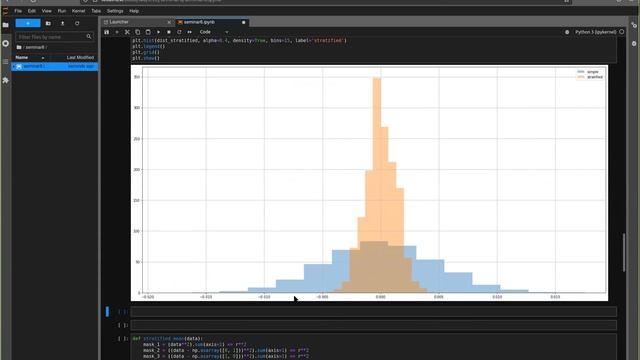The image size is (640, 360).
Task: Open the property inspector right sidebar icon
Action: (x=634, y=25)
